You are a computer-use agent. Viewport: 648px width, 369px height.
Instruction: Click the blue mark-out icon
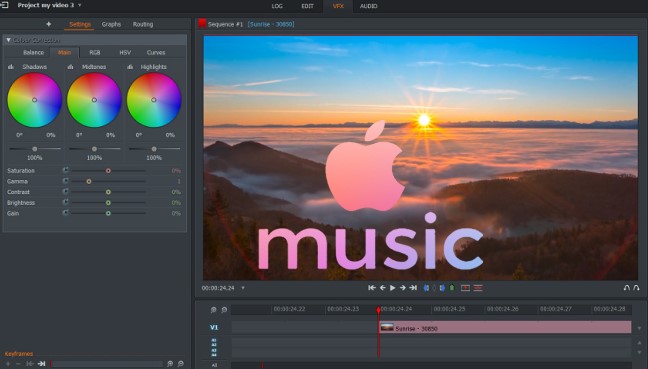[x=442, y=288]
